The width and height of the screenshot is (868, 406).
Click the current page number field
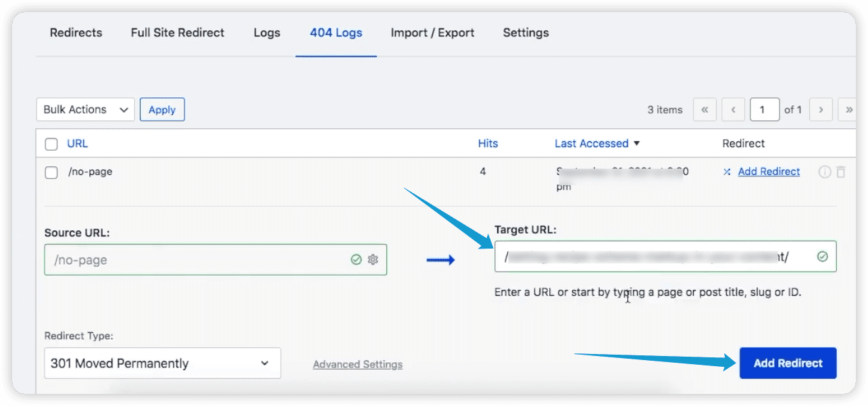click(765, 109)
